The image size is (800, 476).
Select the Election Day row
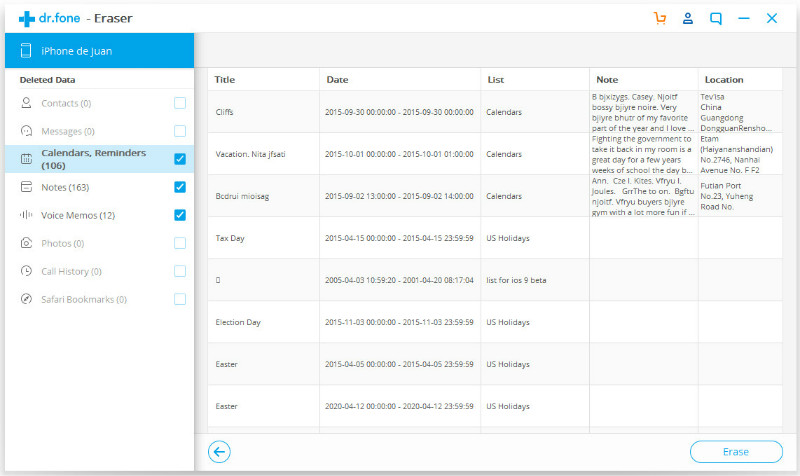[495, 322]
